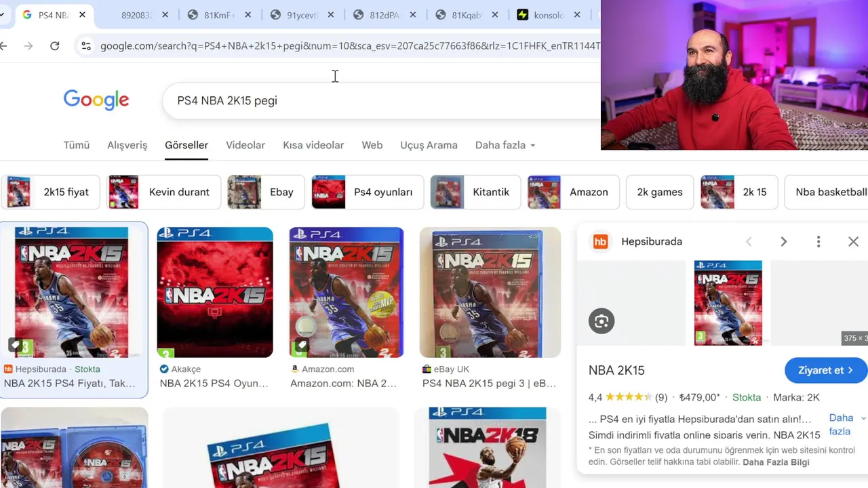Close the 91ycevt tab

[x=330, y=15]
